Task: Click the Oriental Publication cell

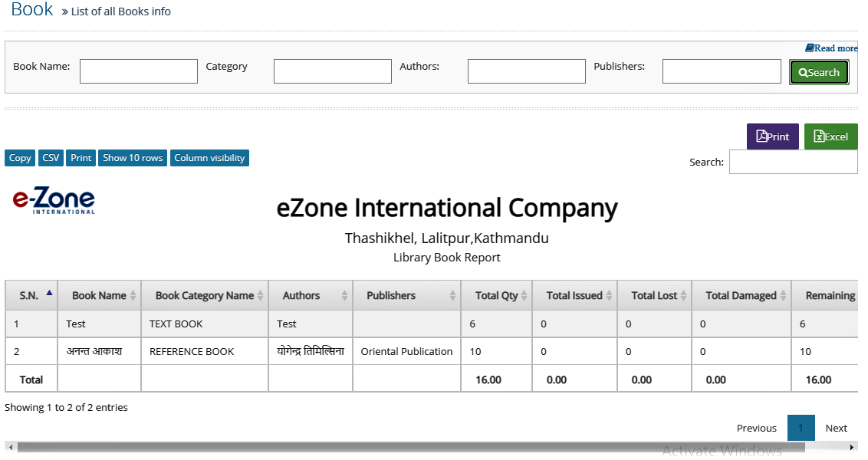Action: click(406, 351)
